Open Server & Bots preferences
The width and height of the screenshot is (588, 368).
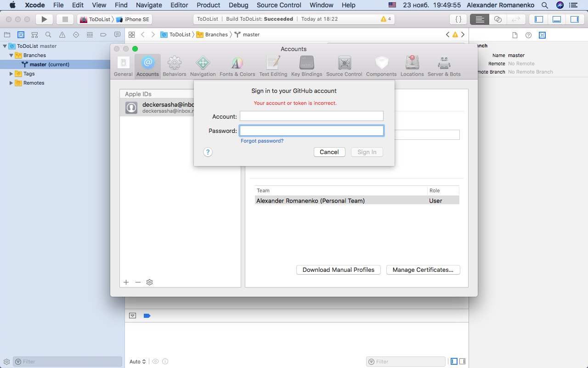444,66
